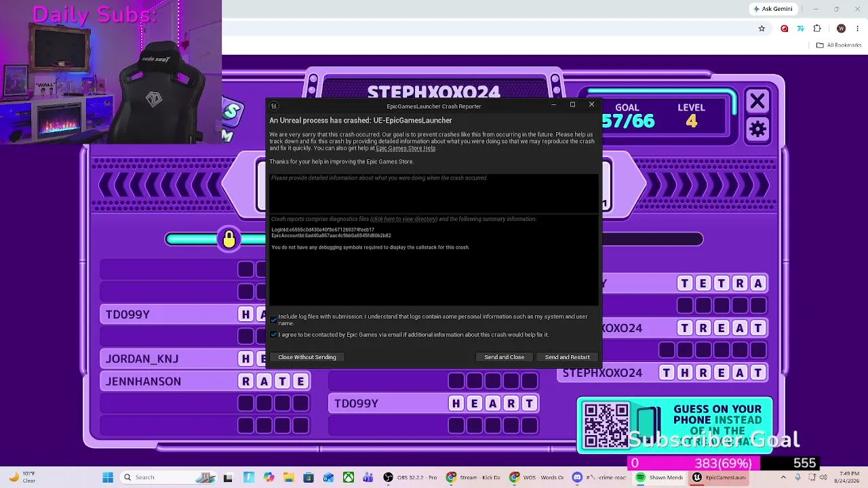Open Chrome Extensions puzzle menu
Image resolution: width=868 pixels, height=488 pixels.
817,28
